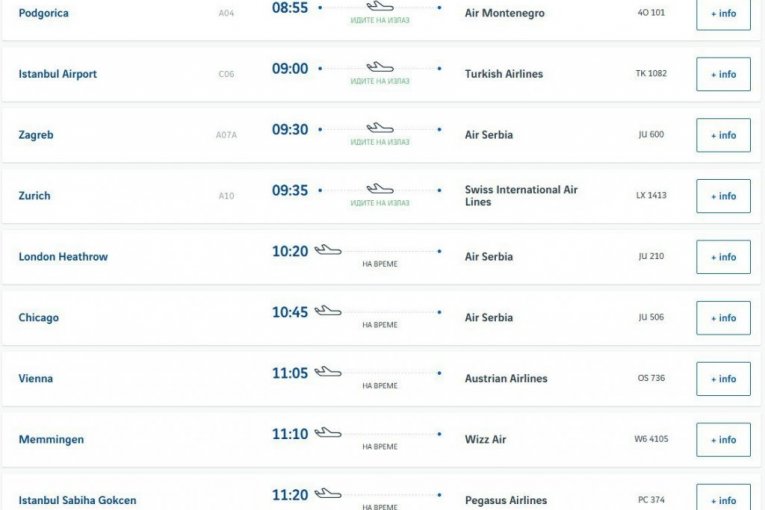Viewport: 765px width, 510px height.
Task: Show more info for Zagreb flight JU 600
Action: coord(723,135)
